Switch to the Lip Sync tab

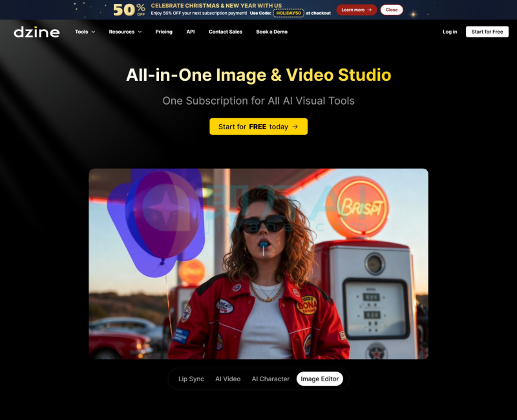pyautogui.click(x=191, y=379)
